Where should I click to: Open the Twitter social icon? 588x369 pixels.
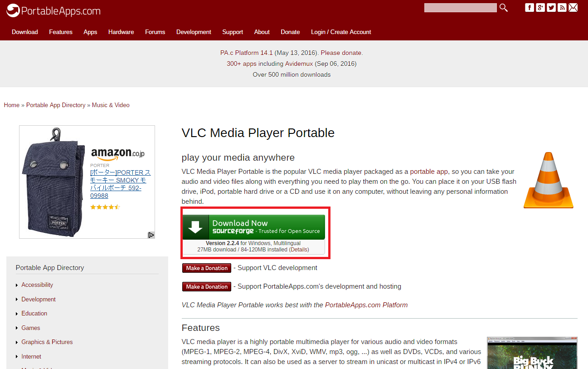pyautogui.click(x=551, y=7)
